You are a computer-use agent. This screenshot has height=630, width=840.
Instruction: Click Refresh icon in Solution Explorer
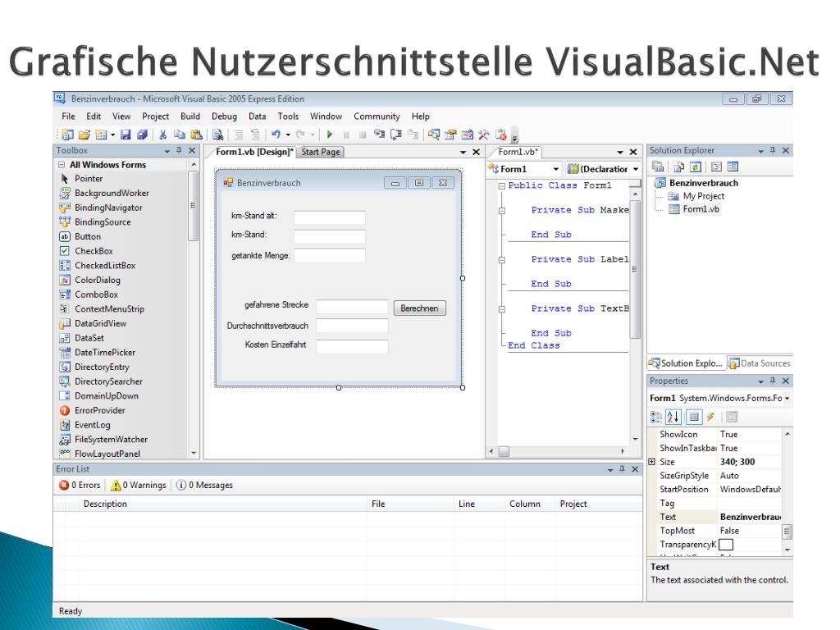696,167
